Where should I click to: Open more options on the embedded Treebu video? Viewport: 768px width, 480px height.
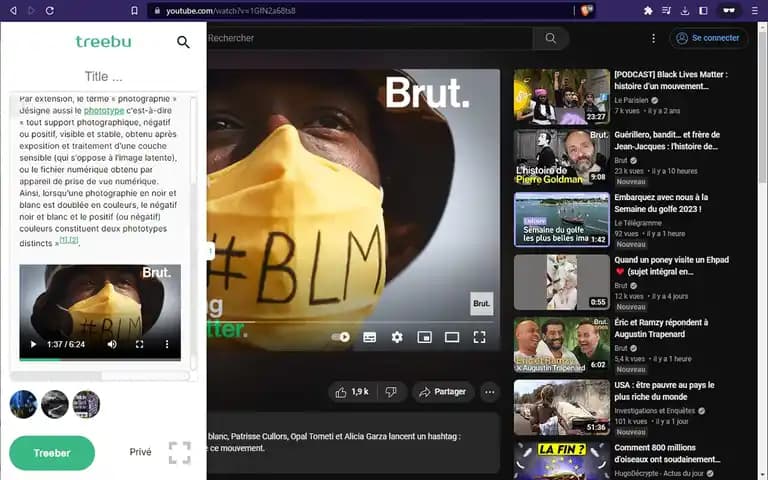[167, 344]
